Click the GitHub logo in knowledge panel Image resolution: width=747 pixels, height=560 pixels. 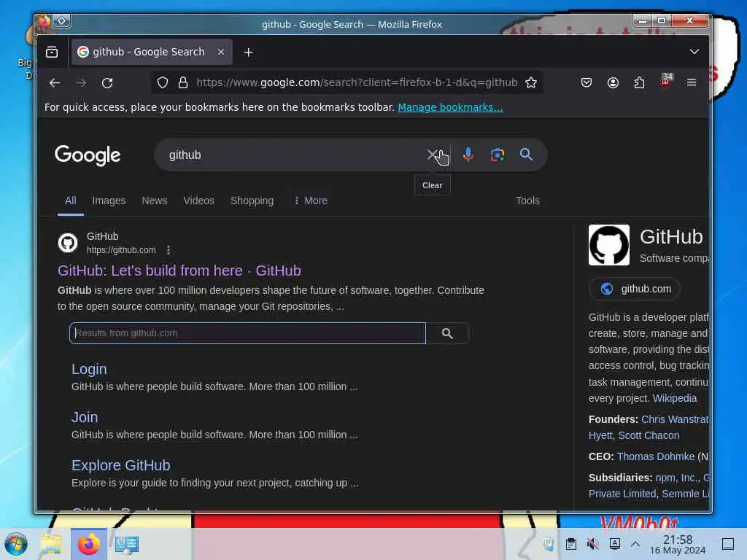point(609,245)
